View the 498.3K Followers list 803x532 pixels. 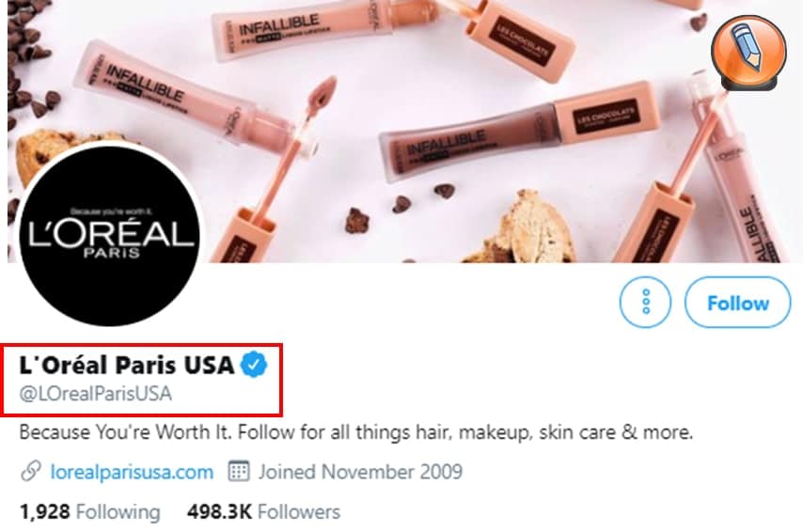pyautogui.click(x=263, y=511)
